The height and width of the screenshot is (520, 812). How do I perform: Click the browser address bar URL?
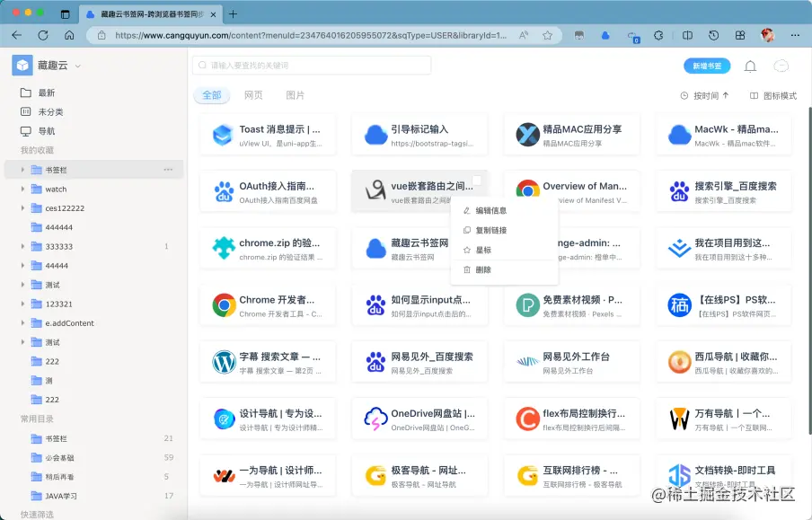pos(311,35)
